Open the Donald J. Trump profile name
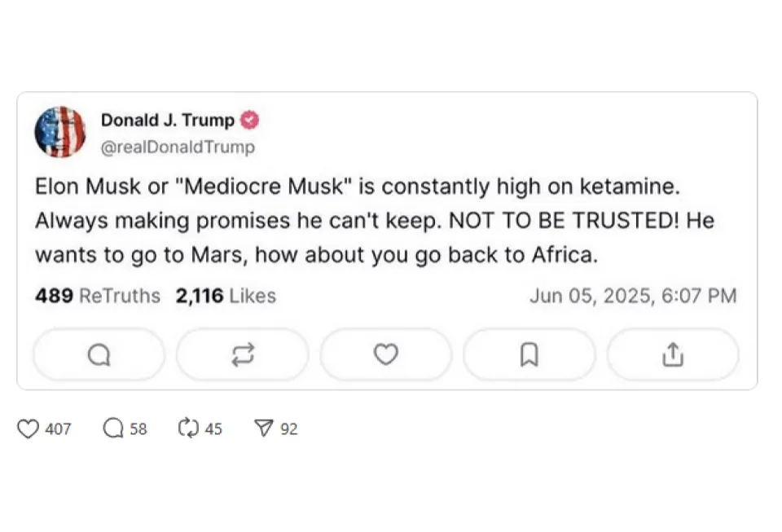Image resolution: width=782 pixels, height=532 pixels. click(x=167, y=121)
